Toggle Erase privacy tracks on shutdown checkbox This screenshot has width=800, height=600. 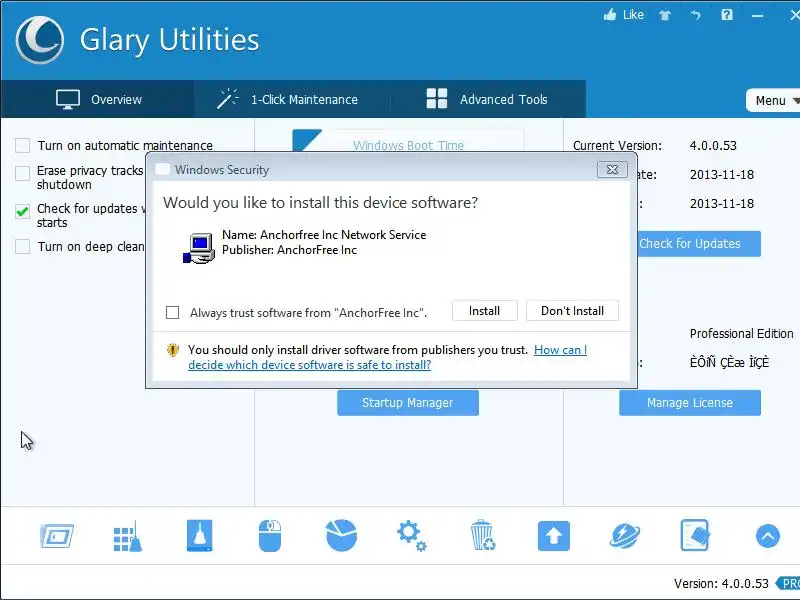click(22, 173)
